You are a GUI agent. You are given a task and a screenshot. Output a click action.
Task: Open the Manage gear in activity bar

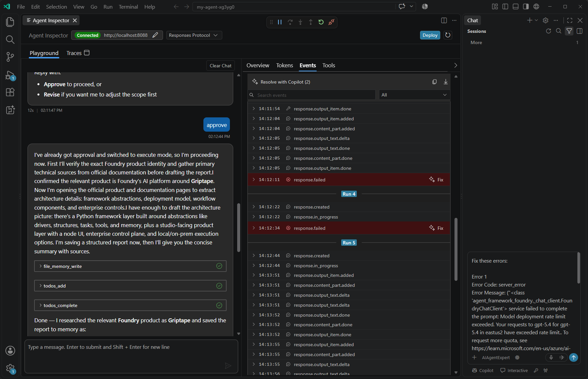[10, 368]
